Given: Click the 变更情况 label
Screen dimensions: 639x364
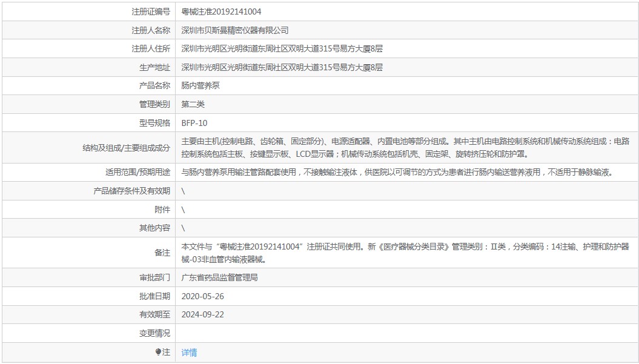Looking at the screenshot, I should click(155, 334).
